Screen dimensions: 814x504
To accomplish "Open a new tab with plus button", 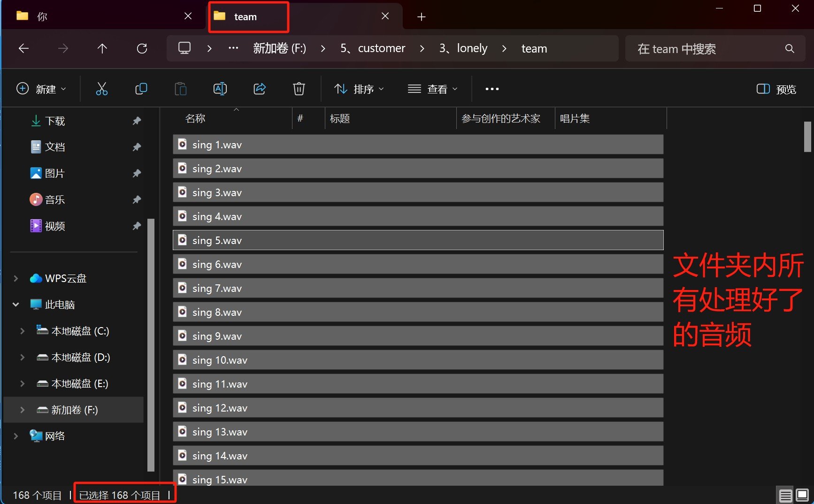I will click(x=421, y=17).
